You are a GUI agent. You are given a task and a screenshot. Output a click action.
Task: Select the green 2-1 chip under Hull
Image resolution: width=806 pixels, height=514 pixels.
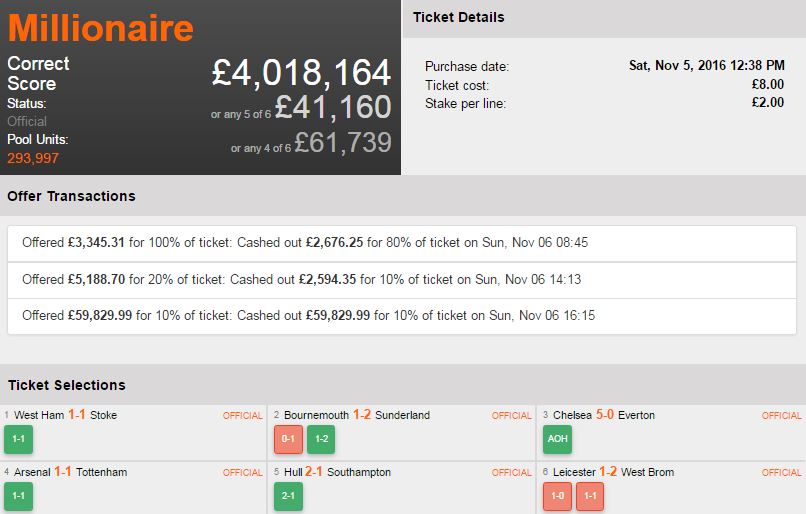288,496
